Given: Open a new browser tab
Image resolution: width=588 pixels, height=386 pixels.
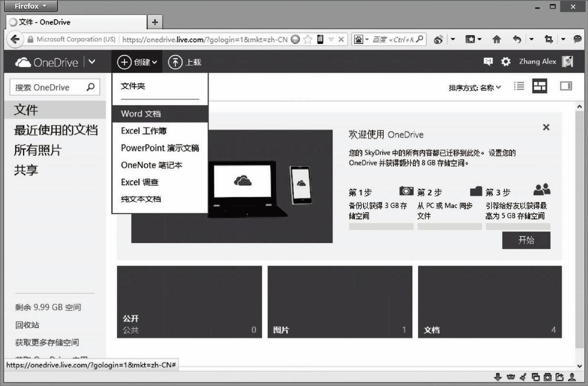Looking at the screenshot, I should (155, 22).
